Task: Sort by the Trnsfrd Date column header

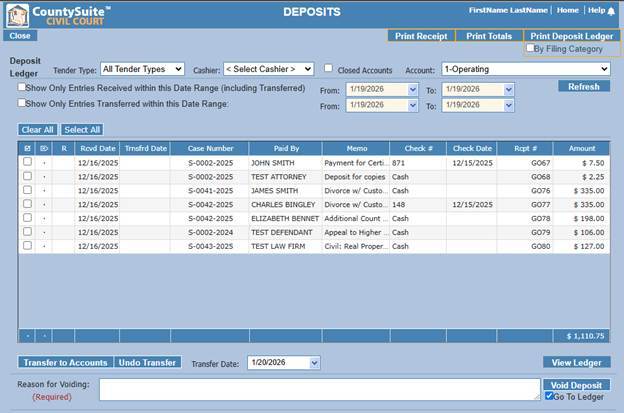Action: pyautogui.click(x=145, y=148)
